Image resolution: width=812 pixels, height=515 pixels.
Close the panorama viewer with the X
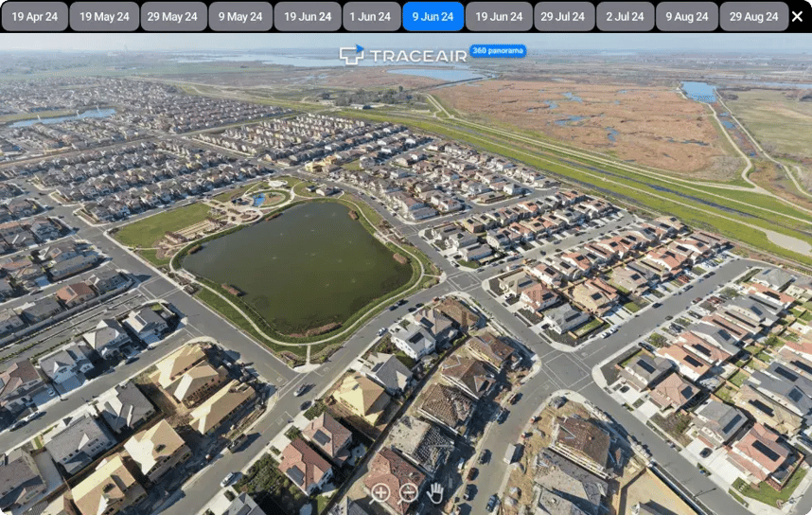797,17
